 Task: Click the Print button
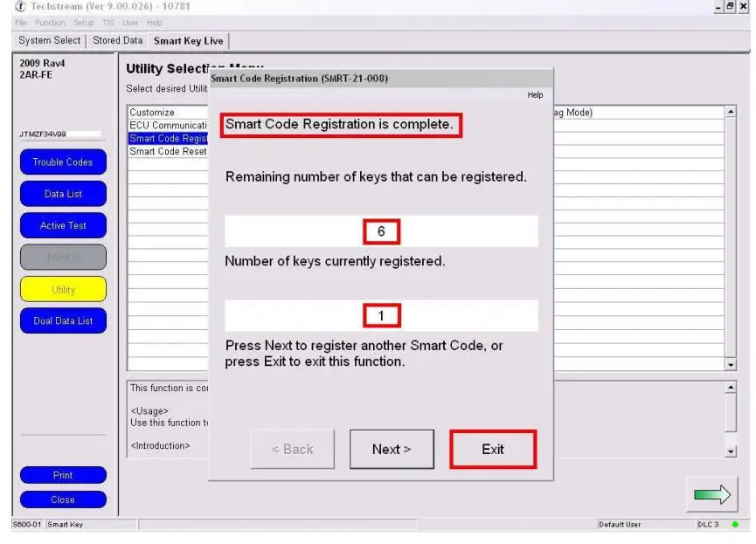63,475
